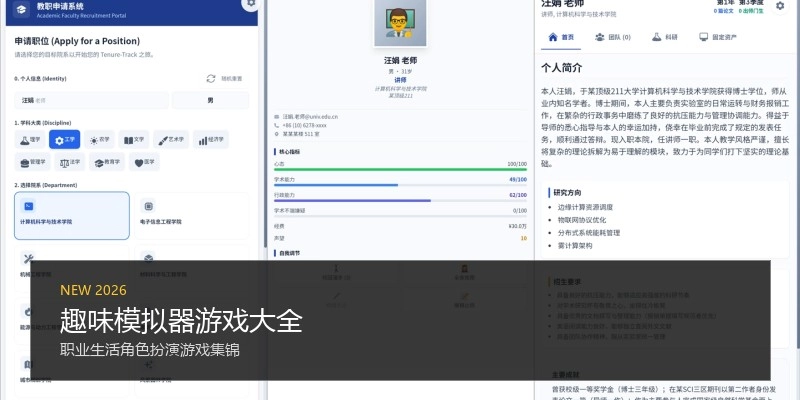
Task: Pick the 医学 heart chip
Action: 144,162
